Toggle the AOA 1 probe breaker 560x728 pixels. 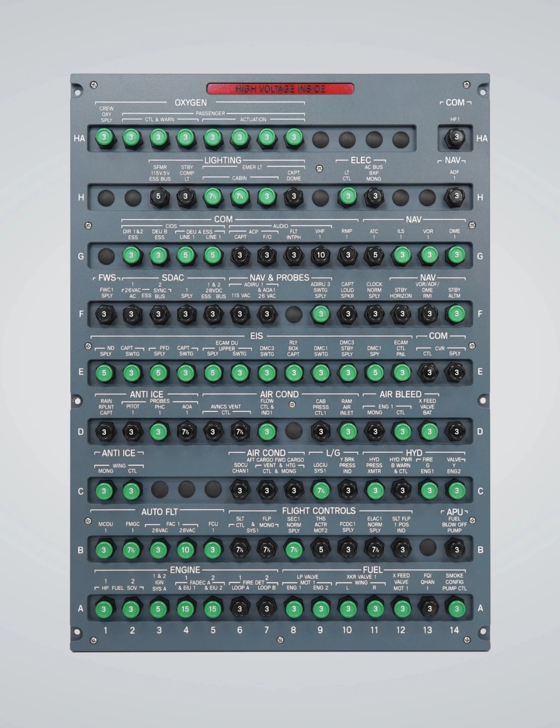185,431
